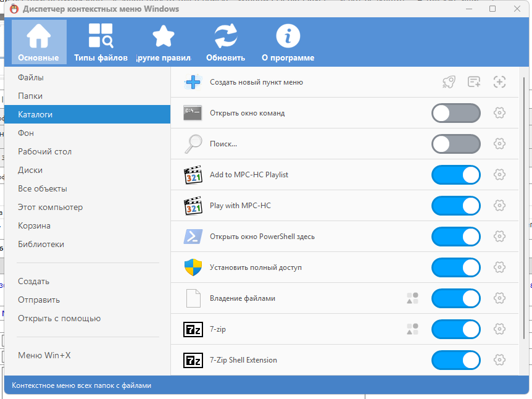Click the dashed-square plus icon
This screenshot has width=532, height=399.
click(x=500, y=82)
